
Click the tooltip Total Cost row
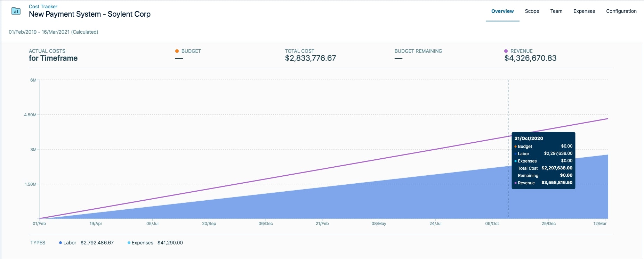pyautogui.click(x=544, y=168)
